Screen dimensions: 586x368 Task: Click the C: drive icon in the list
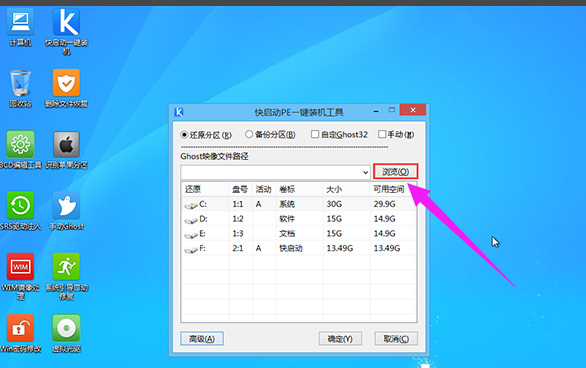coord(191,205)
